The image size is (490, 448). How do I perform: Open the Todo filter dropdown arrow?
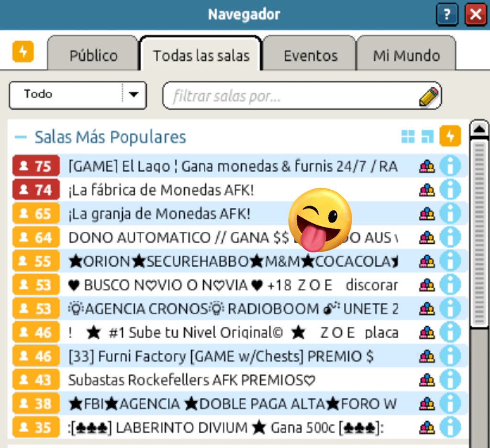(x=134, y=95)
